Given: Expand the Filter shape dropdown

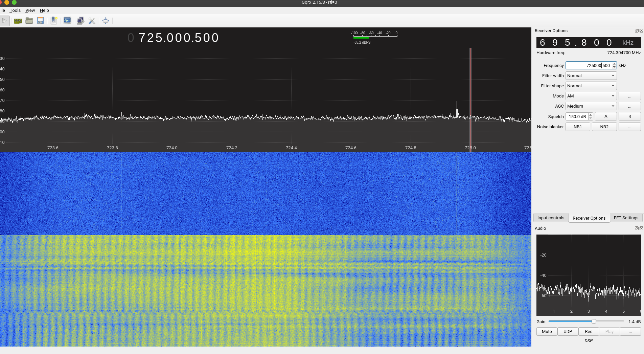Looking at the screenshot, I should (x=591, y=86).
